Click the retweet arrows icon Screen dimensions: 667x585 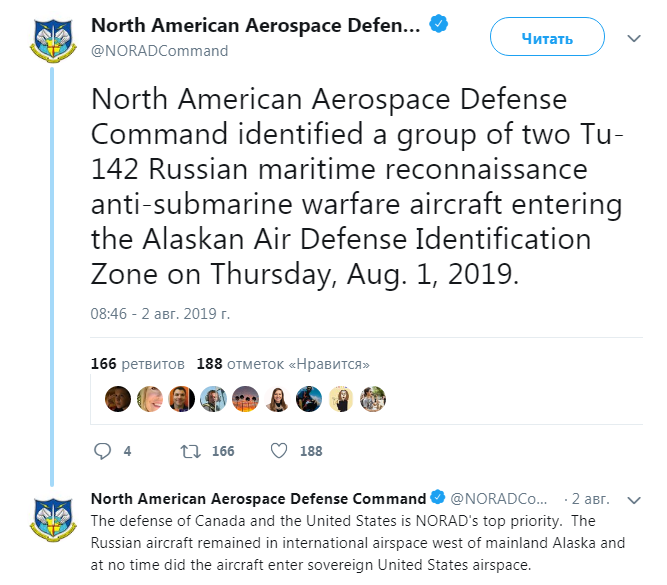point(190,451)
